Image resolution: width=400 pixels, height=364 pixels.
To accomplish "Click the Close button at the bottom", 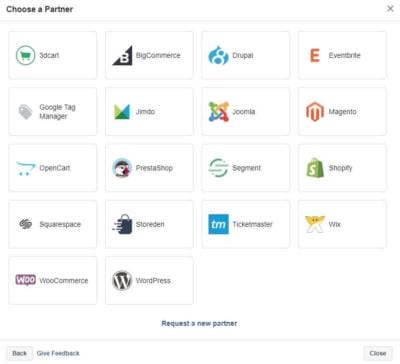I will (x=378, y=353).
